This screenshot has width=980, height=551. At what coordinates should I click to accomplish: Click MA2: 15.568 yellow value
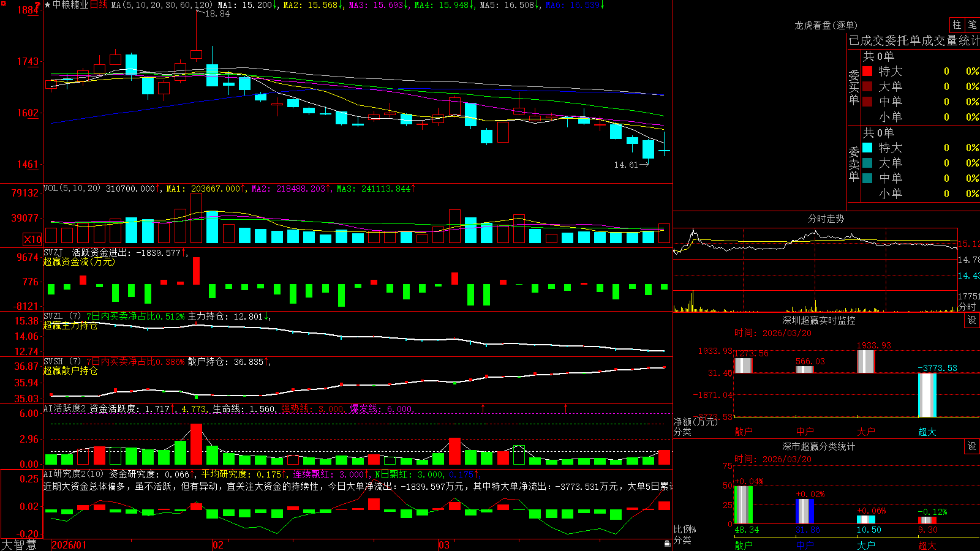(312, 5)
